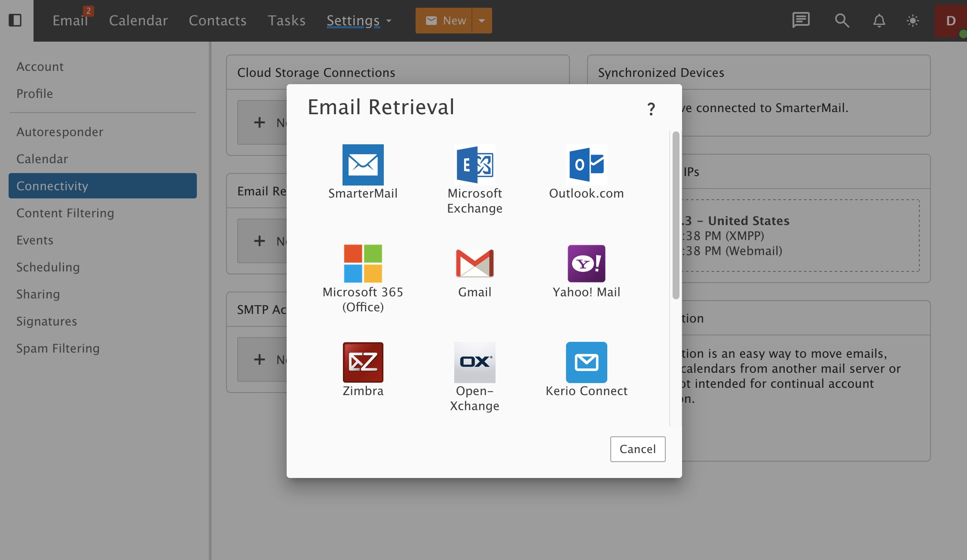967x560 pixels.
Task: Open the Settings dropdown menu
Action: (x=359, y=21)
